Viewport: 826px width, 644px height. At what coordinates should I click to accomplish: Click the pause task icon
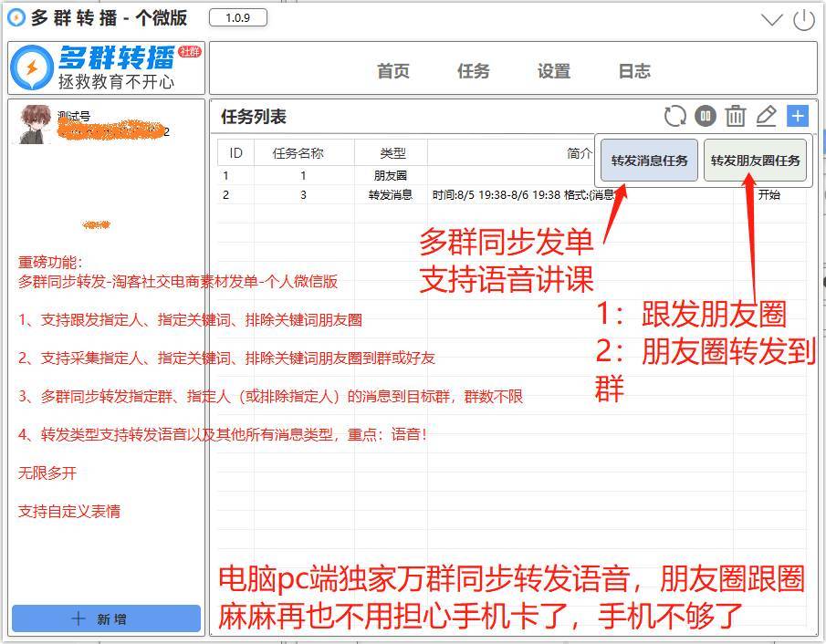705,116
